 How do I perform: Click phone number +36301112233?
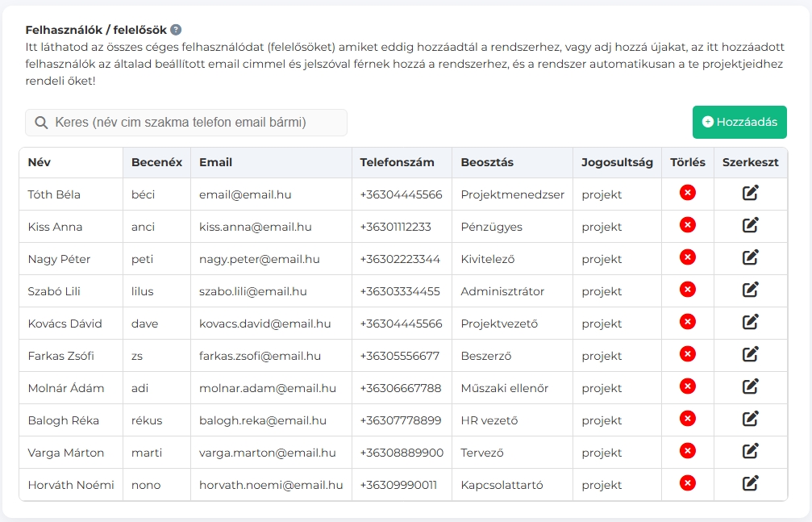tap(396, 227)
